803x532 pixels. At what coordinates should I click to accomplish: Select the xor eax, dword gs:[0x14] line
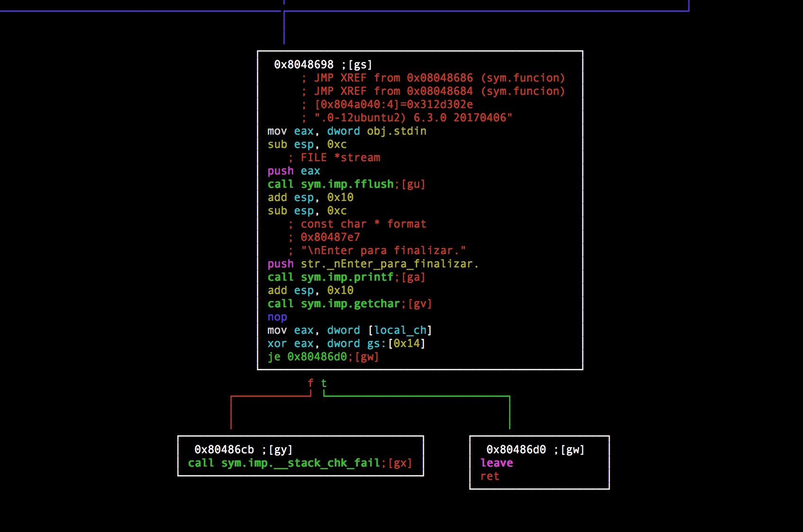(x=346, y=343)
